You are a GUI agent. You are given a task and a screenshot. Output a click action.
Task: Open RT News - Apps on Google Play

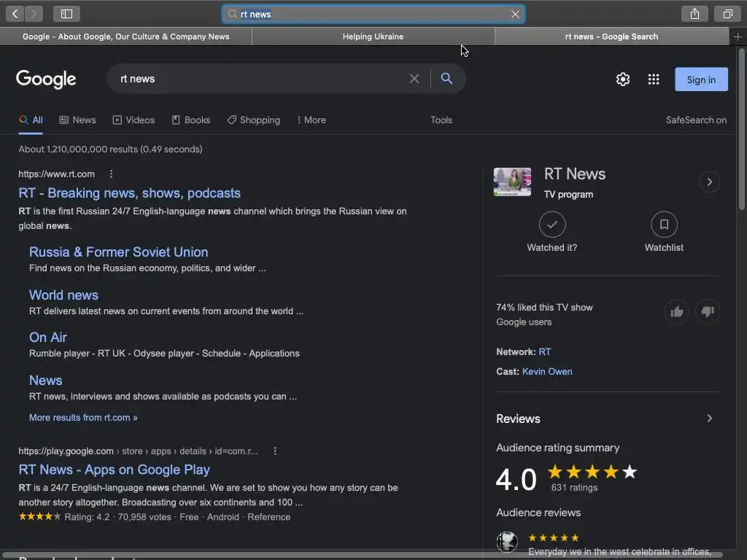pyautogui.click(x=115, y=470)
